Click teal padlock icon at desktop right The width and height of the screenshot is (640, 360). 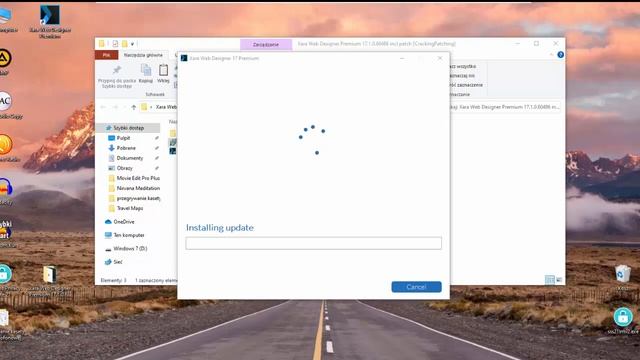tap(623, 317)
